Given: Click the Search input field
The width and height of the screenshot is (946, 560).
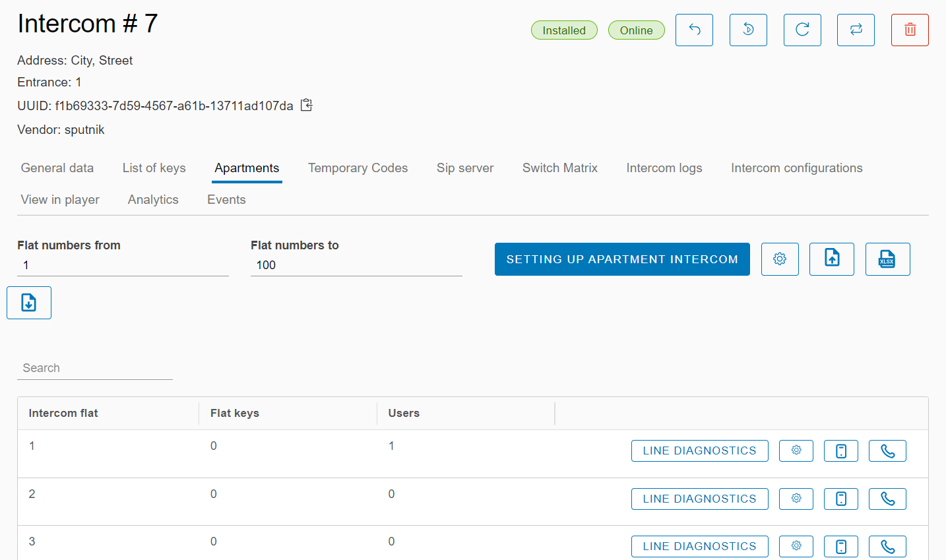Looking at the screenshot, I should (94, 368).
